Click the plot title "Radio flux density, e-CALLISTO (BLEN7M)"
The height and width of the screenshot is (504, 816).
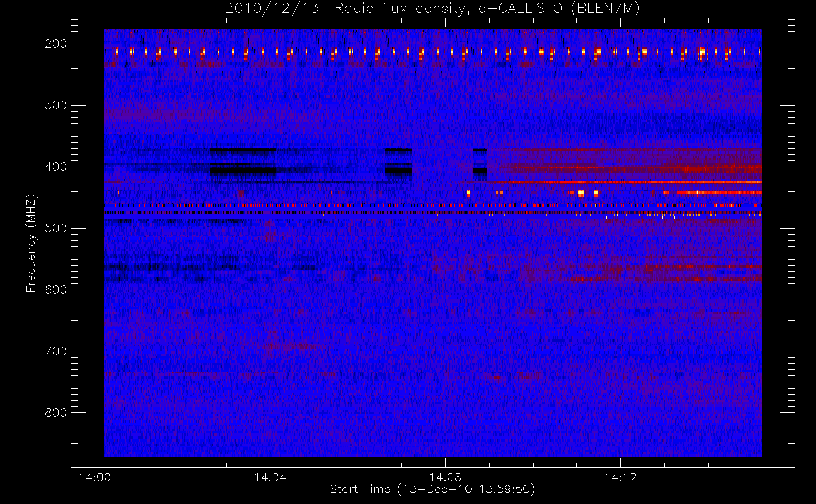pyautogui.click(x=487, y=9)
